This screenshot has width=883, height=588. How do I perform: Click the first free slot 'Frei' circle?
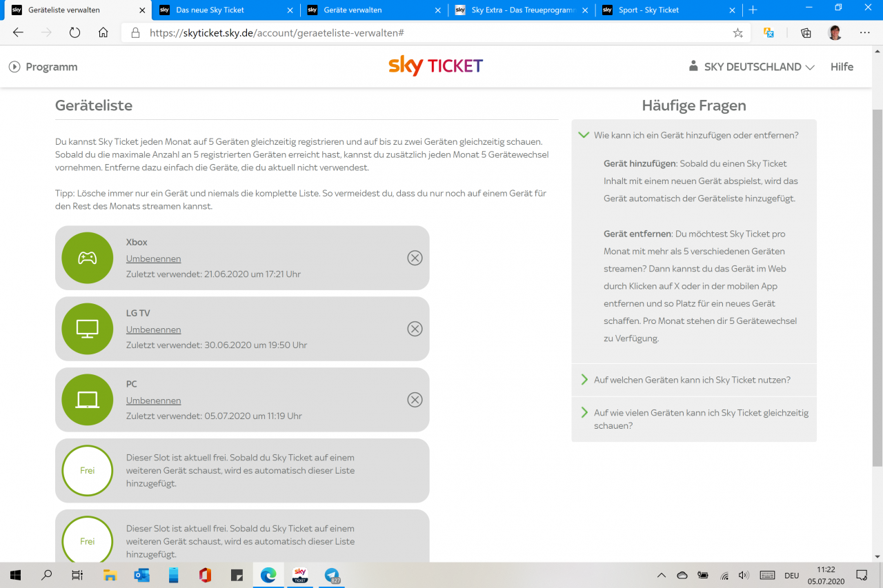(x=87, y=471)
